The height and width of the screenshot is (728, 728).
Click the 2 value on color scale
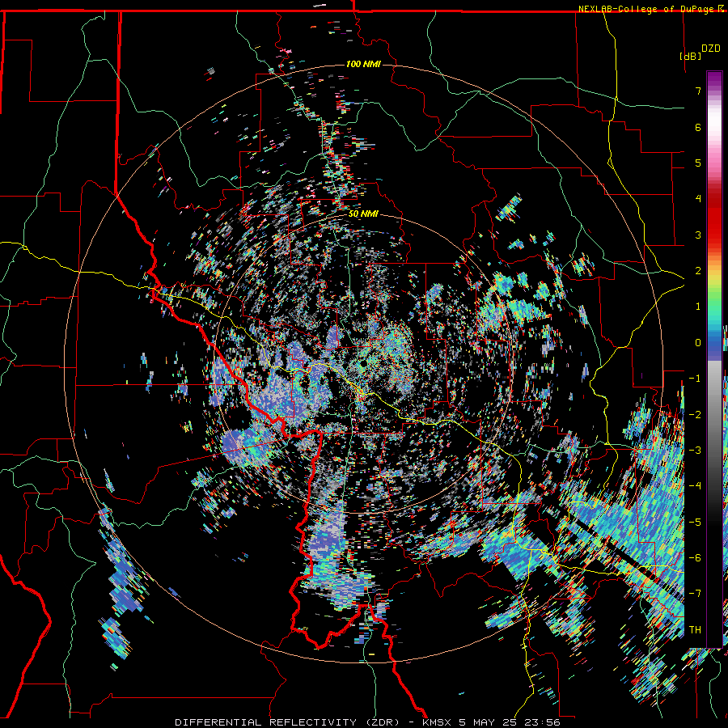(698, 271)
